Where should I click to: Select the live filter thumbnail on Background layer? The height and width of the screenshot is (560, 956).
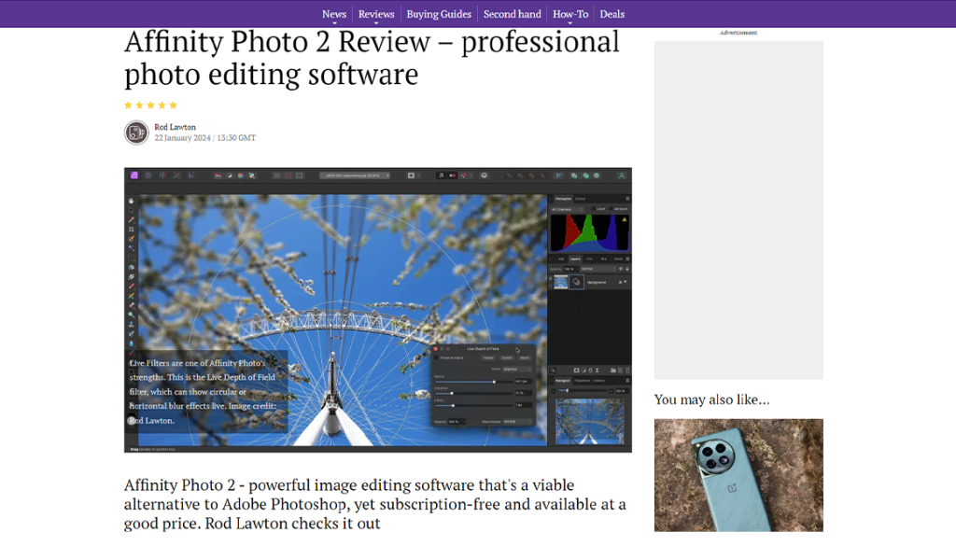point(576,282)
